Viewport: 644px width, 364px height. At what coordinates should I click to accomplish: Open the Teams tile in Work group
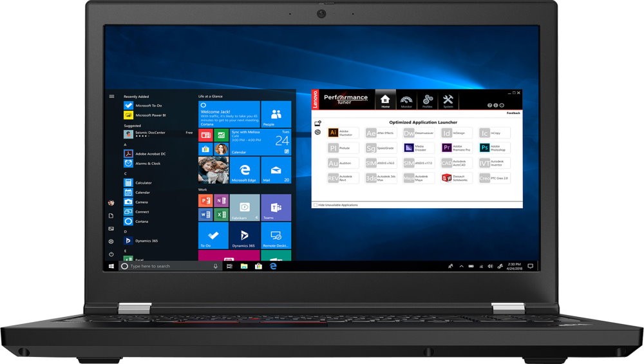[x=276, y=207]
